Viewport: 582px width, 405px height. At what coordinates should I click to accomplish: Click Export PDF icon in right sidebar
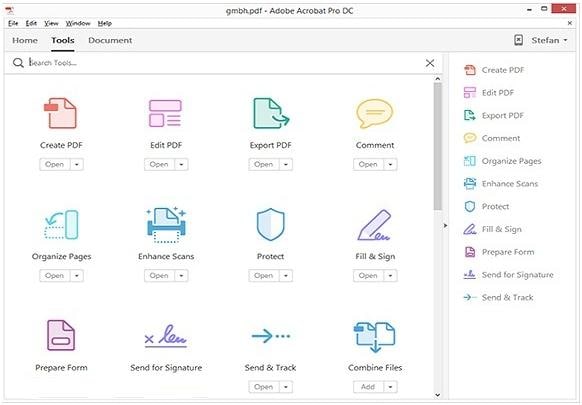coord(470,115)
